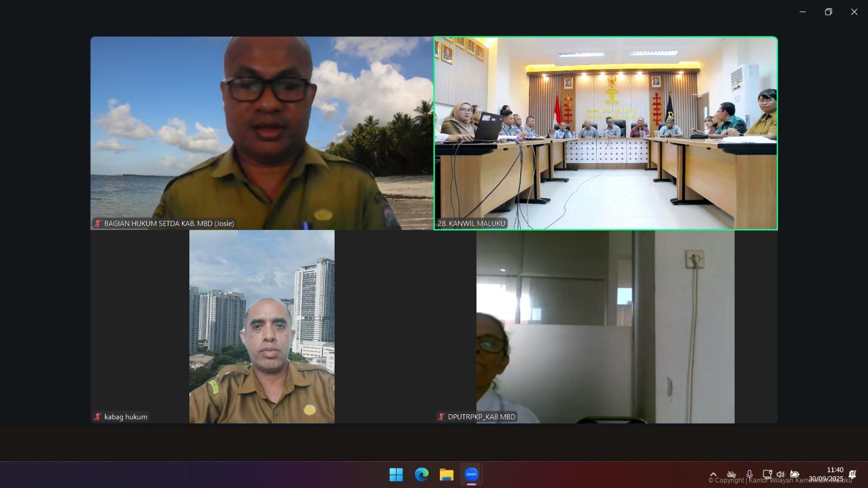868x488 pixels.
Task: Click the Zoom app taskbar icon
Action: point(471,474)
